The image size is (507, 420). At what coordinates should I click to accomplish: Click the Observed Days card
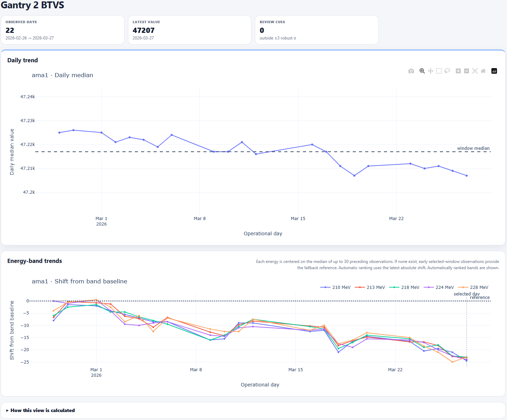click(x=63, y=30)
